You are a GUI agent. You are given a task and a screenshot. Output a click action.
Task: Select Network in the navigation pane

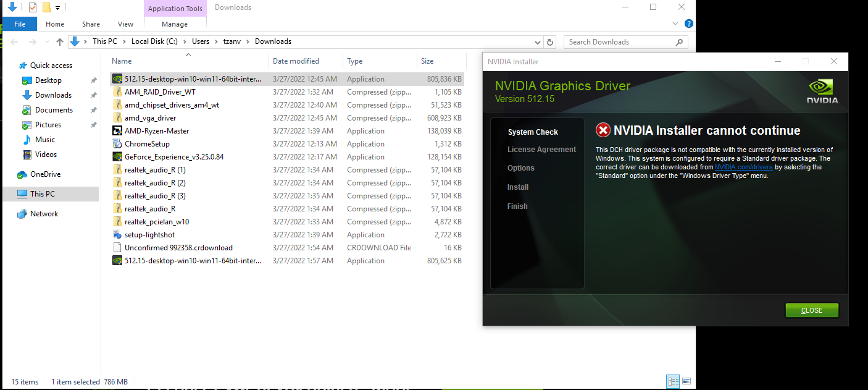pyautogui.click(x=44, y=214)
